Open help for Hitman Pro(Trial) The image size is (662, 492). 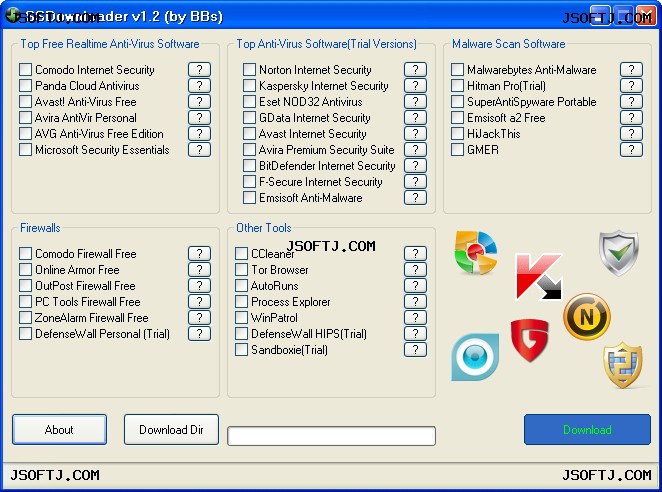[632, 85]
